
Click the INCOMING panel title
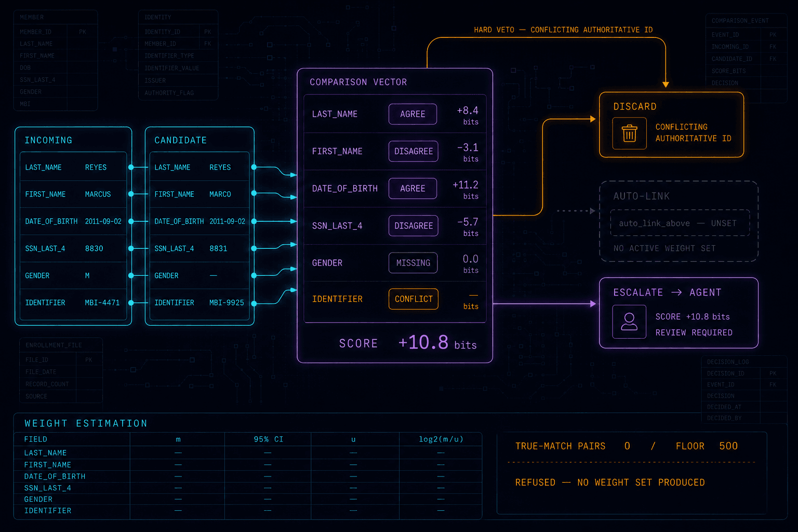[x=48, y=140]
